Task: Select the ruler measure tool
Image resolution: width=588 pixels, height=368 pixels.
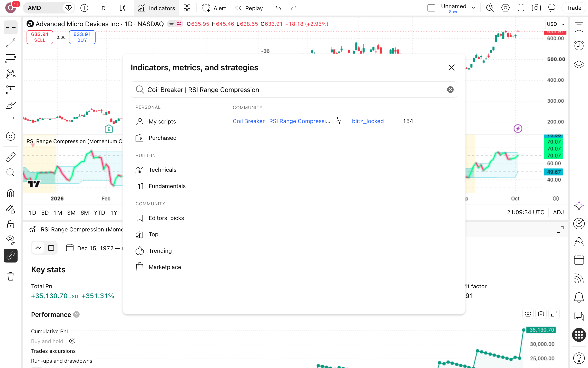Action: tap(10, 157)
